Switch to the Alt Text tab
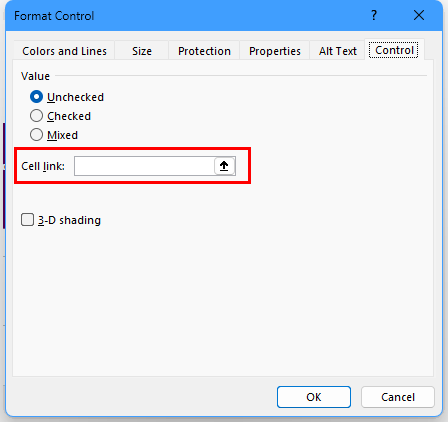448x422 pixels. pos(337,51)
